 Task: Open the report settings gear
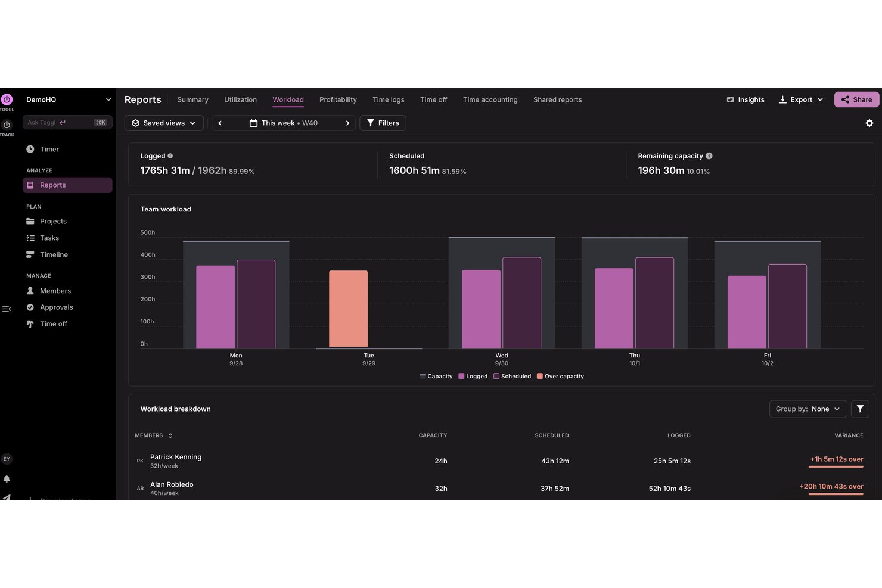869,123
